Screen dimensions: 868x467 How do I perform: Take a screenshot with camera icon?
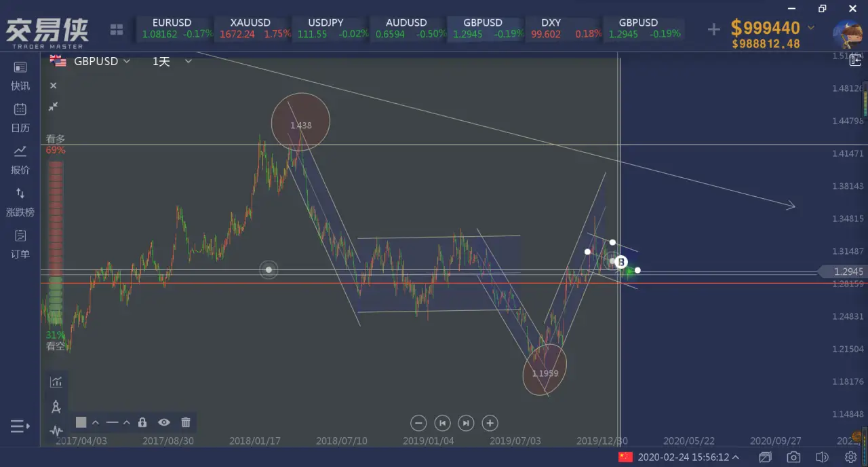pos(793,457)
